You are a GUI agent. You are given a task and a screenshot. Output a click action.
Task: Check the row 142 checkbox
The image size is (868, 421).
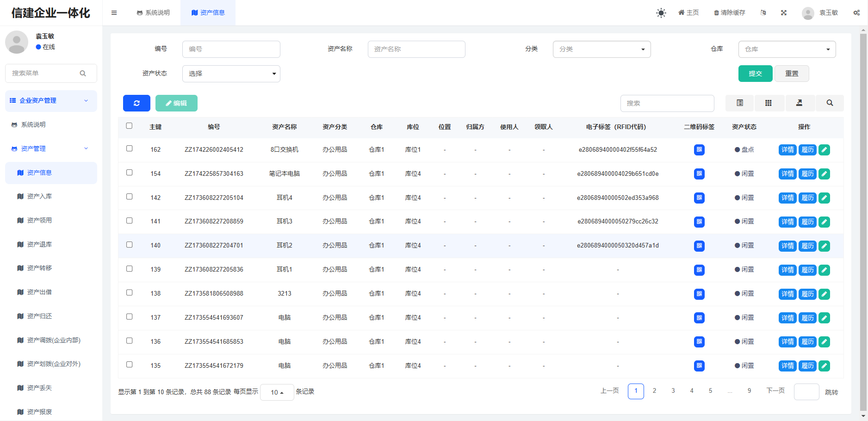click(129, 197)
